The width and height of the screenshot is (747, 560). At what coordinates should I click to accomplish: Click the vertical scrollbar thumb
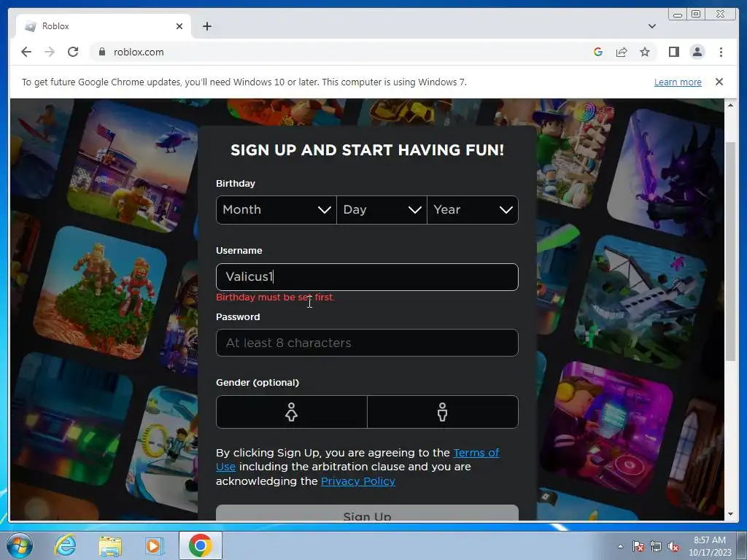(730, 251)
